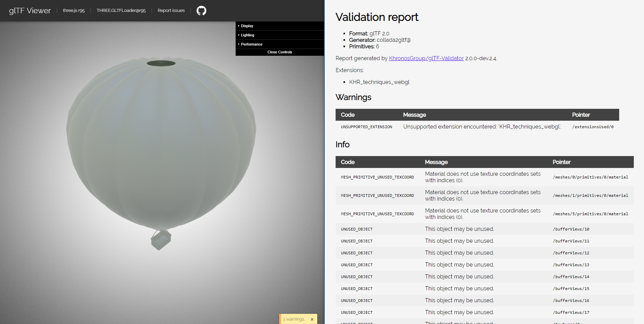
Task: Open the THREE.GLTFLoader@r95 link
Action: tap(121, 10)
